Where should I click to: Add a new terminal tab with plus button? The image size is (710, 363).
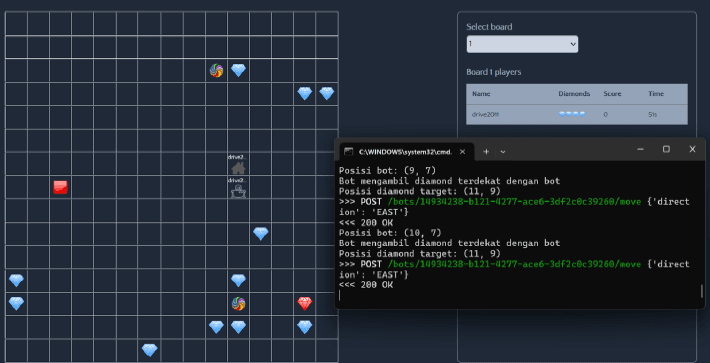(486, 152)
